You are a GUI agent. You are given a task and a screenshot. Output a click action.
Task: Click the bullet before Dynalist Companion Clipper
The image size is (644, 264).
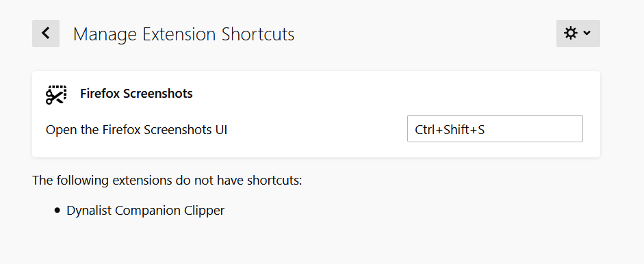click(x=57, y=211)
